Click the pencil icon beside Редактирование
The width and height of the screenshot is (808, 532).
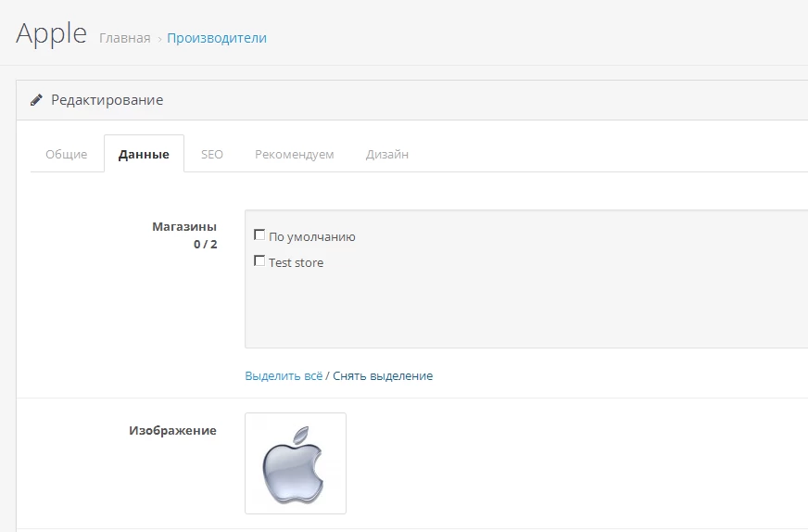pyautogui.click(x=36, y=100)
